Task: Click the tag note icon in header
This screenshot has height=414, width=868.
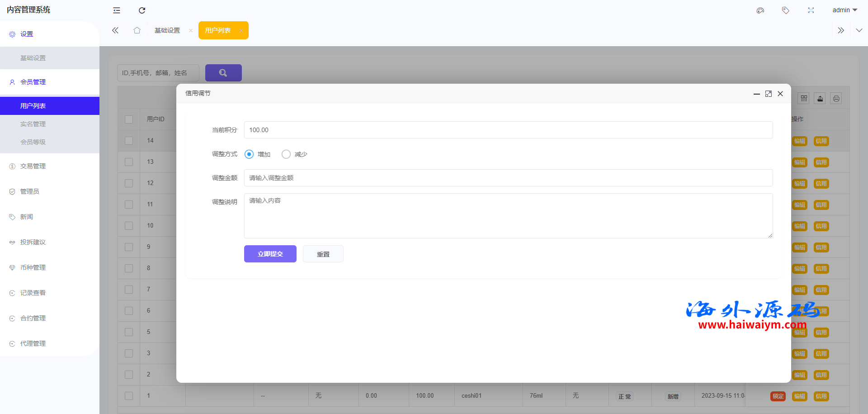Action: pyautogui.click(x=786, y=10)
